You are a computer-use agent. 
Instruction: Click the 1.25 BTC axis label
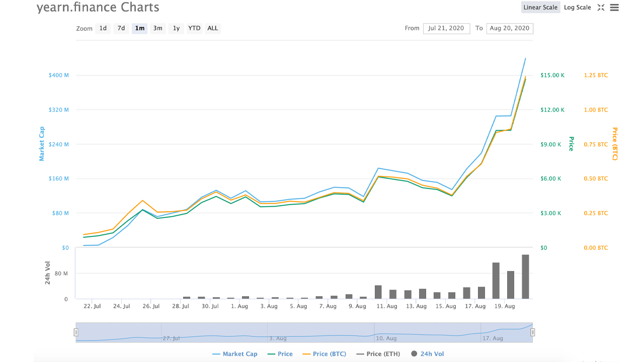596,75
